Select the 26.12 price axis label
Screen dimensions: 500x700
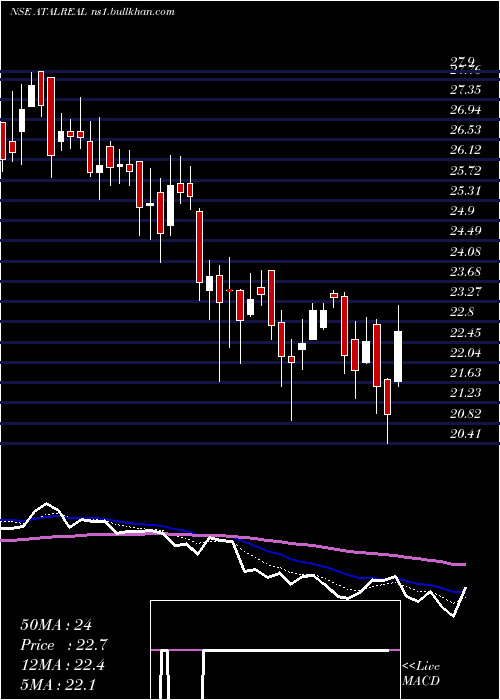[465, 150]
